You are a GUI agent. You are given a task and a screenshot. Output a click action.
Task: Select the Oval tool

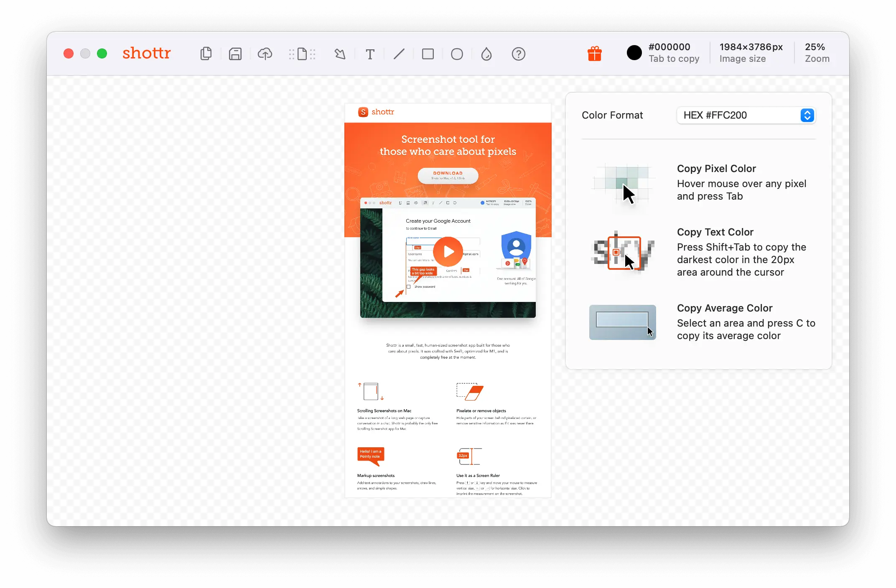coord(457,54)
